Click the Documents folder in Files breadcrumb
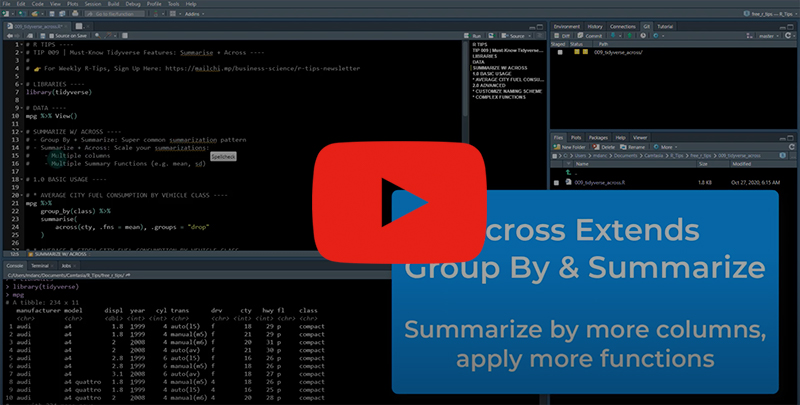This screenshot has height=405, width=800. click(626, 156)
